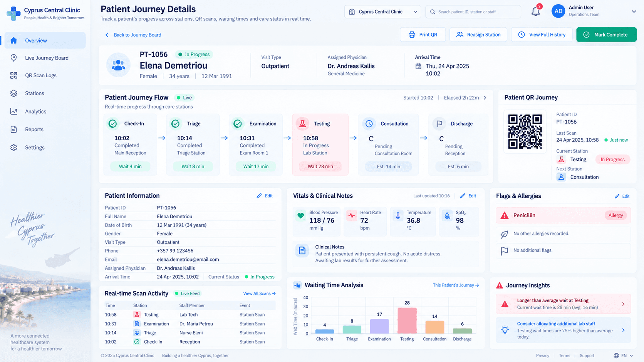Open the EN language selector
The height and width of the screenshot is (362, 644).
[x=623, y=355]
